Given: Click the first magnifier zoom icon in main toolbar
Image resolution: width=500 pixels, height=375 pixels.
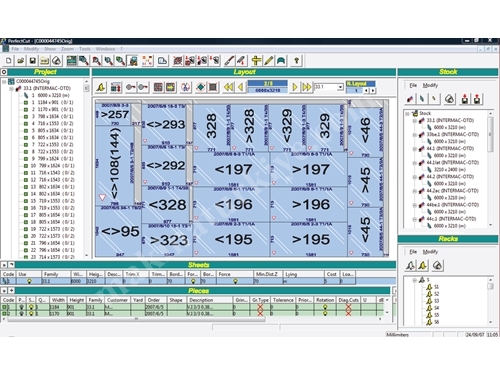Looking at the screenshot, I should pyautogui.click(x=84, y=61).
